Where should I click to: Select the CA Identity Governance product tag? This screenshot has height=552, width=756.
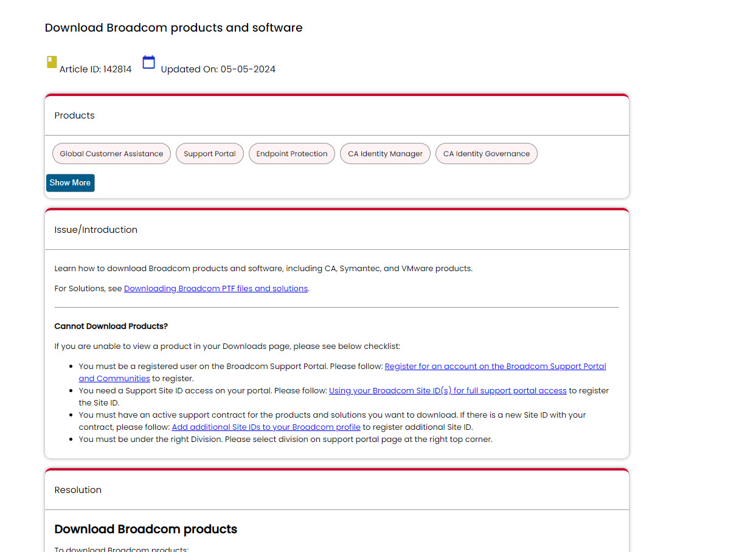click(487, 154)
